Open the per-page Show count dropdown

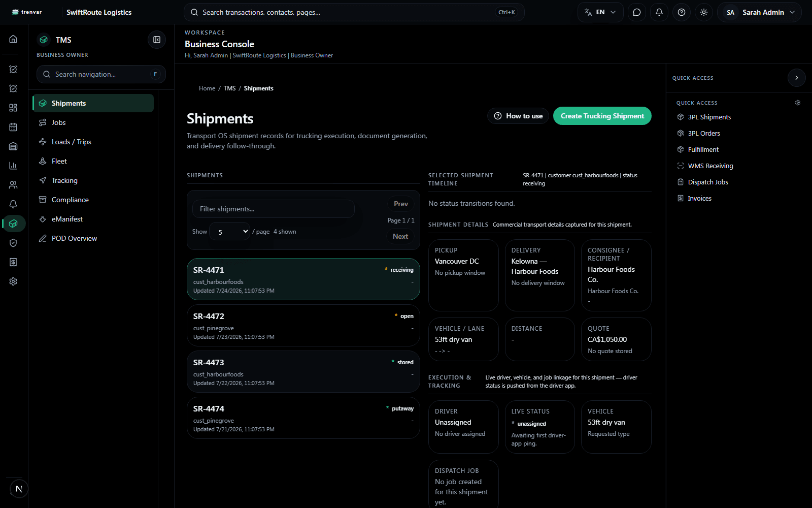[x=230, y=232]
